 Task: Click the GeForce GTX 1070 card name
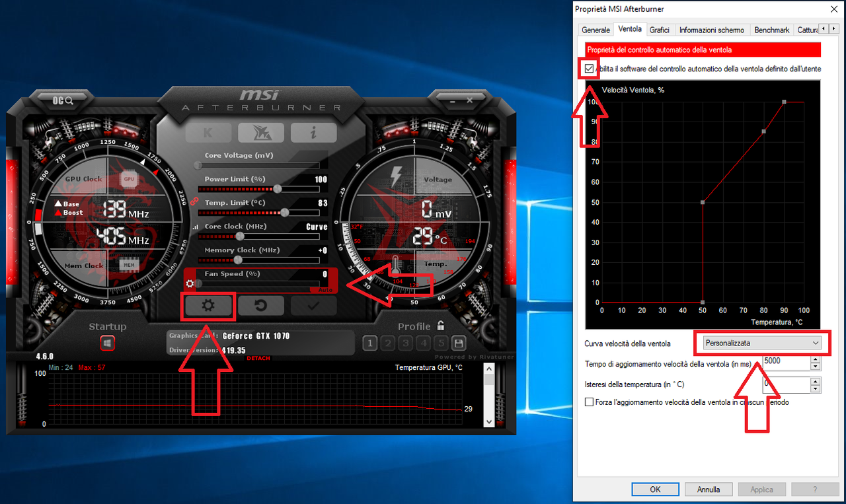coord(256,336)
